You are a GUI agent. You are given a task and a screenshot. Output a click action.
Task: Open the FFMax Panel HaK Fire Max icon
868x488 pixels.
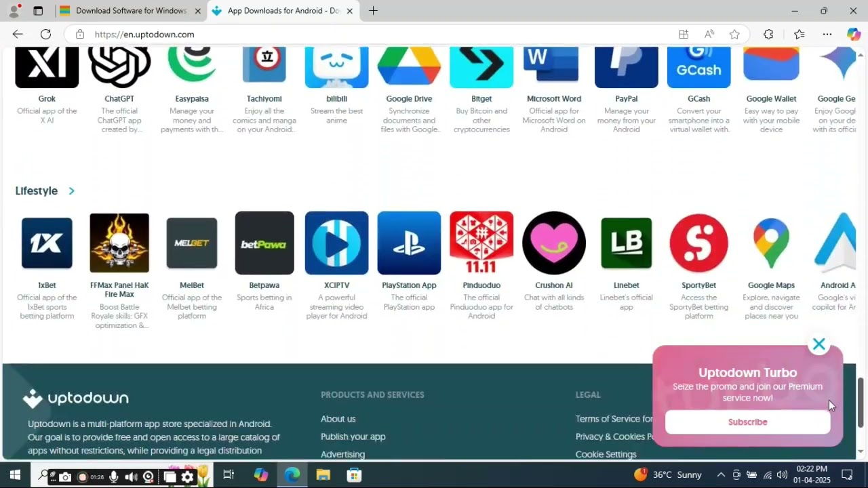click(119, 243)
